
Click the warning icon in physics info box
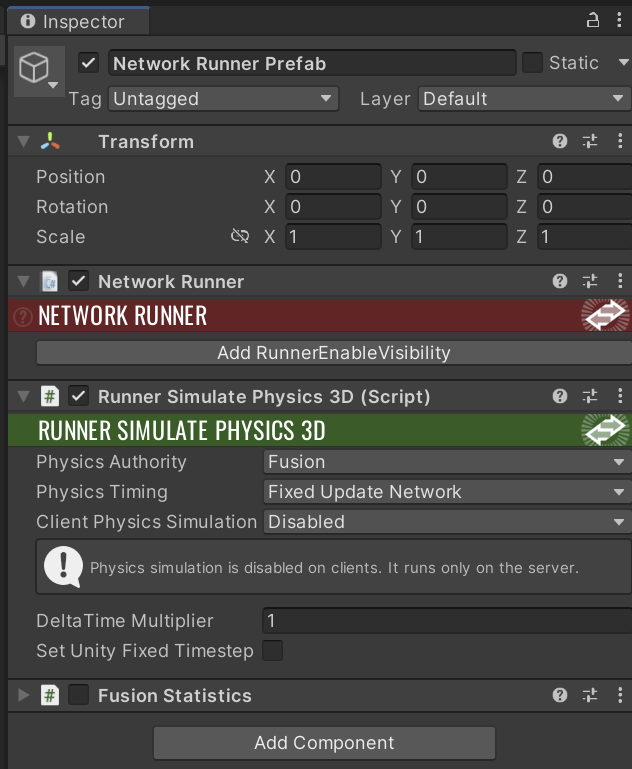63,566
